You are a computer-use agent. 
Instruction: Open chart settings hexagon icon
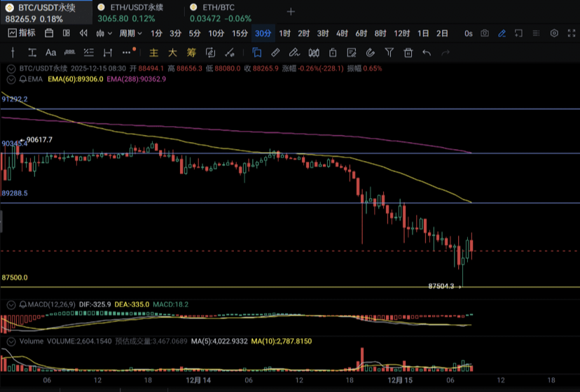(554, 33)
